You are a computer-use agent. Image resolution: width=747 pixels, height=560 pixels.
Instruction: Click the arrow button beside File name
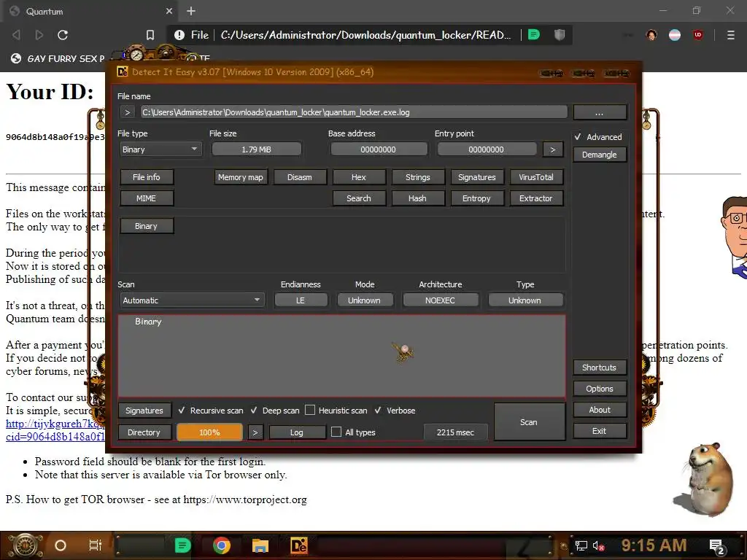(x=127, y=112)
